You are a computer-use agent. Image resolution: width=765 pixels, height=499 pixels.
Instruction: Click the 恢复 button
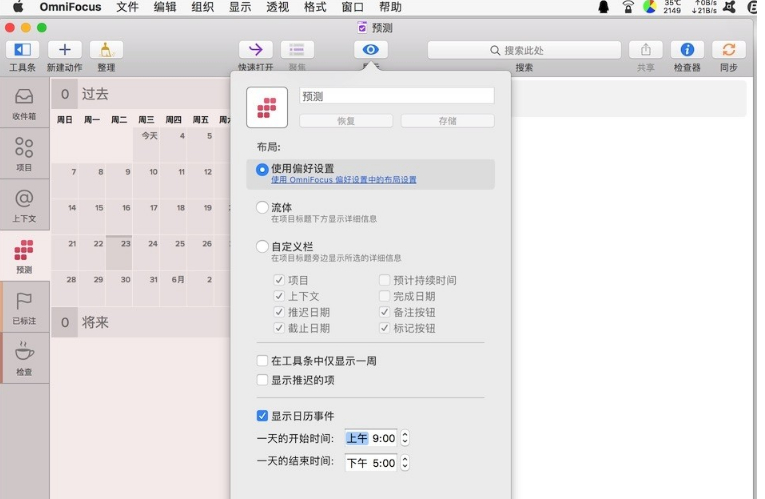point(346,121)
